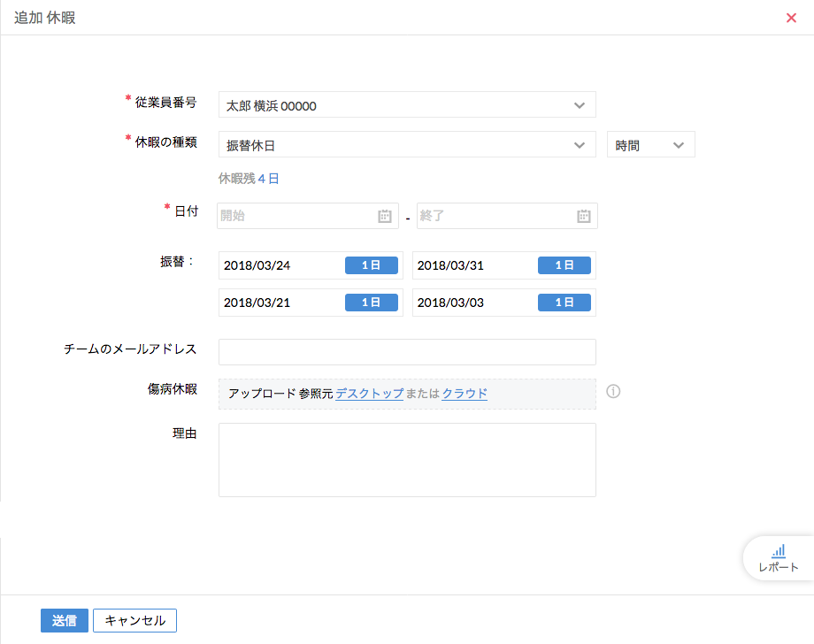The image size is (814, 644).
Task: Open the 休暇の種類 dropdown
Action: [580, 145]
